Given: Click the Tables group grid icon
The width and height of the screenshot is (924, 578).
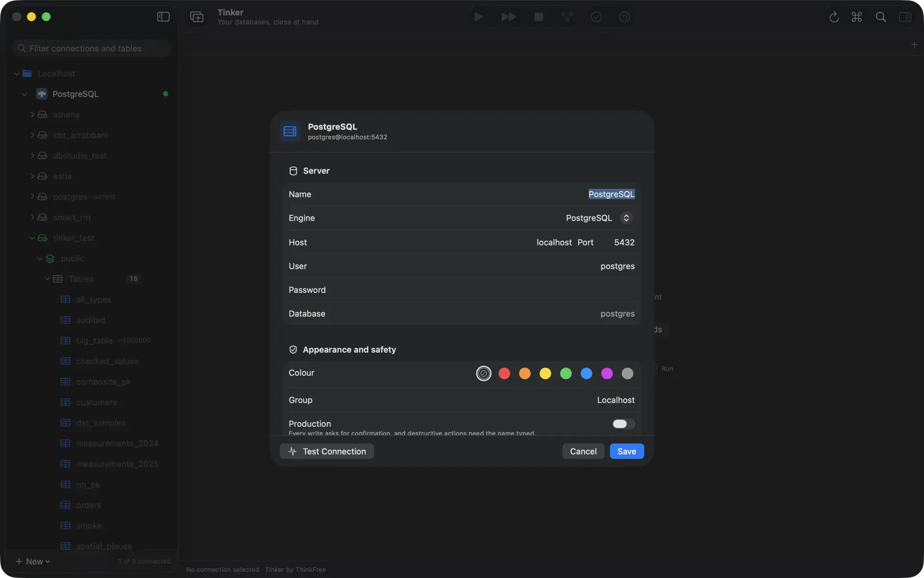Looking at the screenshot, I should [58, 279].
